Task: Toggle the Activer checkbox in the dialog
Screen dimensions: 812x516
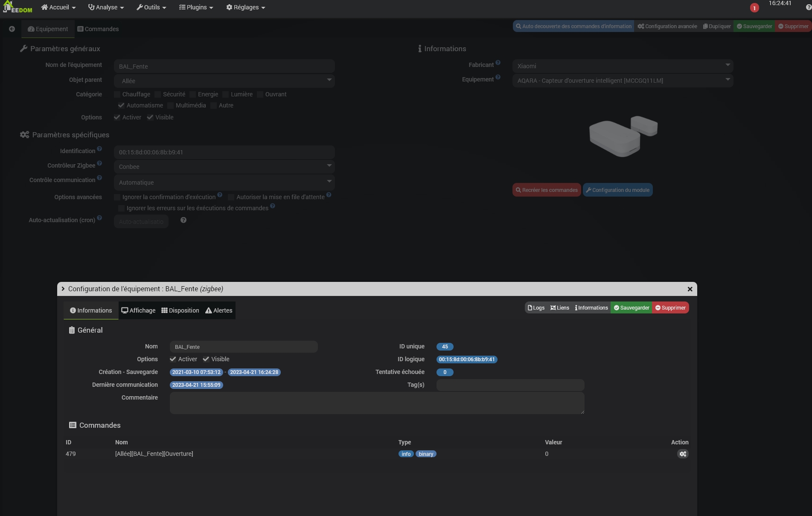Action: (173, 359)
